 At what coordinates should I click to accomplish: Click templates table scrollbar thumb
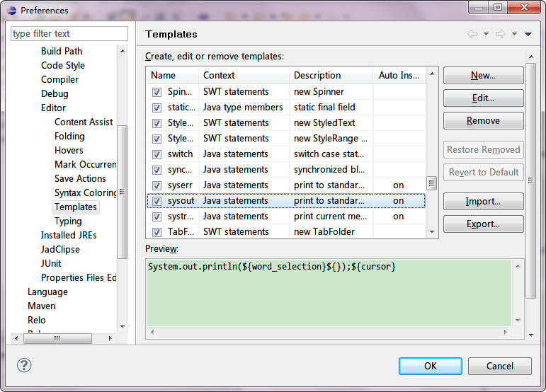[x=431, y=183]
